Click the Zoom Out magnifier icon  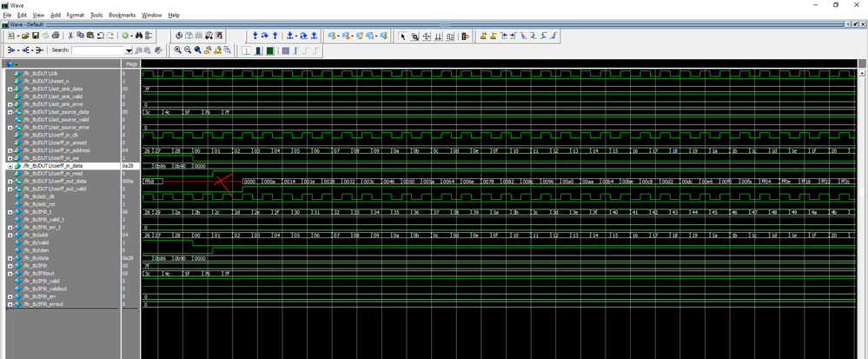tap(188, 50)
